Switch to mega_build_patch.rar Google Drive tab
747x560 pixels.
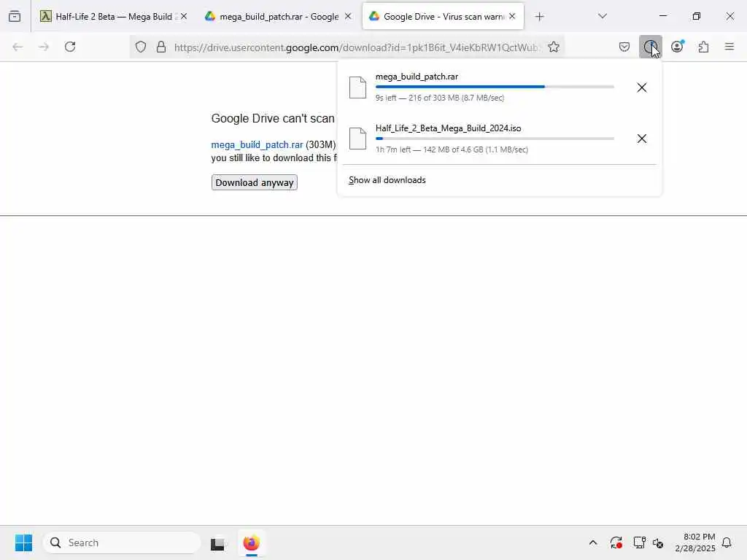pyautogui.click(x=278, y=16)
